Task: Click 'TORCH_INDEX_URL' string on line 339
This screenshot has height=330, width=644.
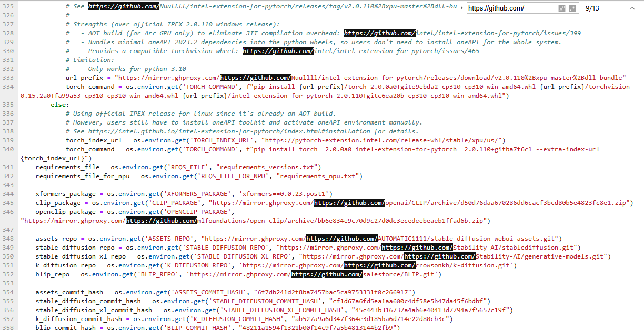Action: click(x=222, y=140)
